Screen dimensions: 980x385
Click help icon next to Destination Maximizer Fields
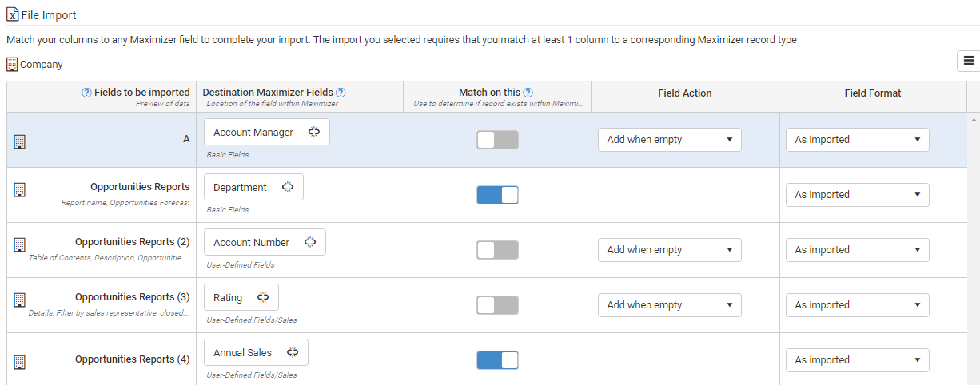point(341,93)
